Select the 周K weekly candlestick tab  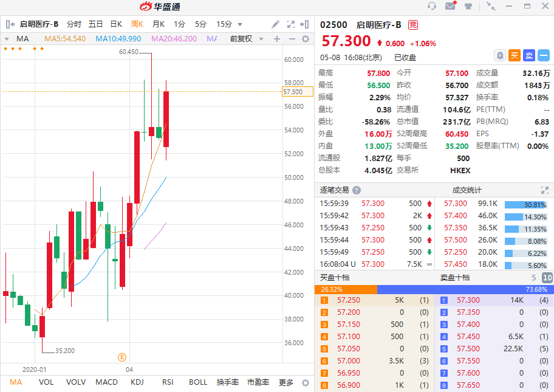click(137, 24)
